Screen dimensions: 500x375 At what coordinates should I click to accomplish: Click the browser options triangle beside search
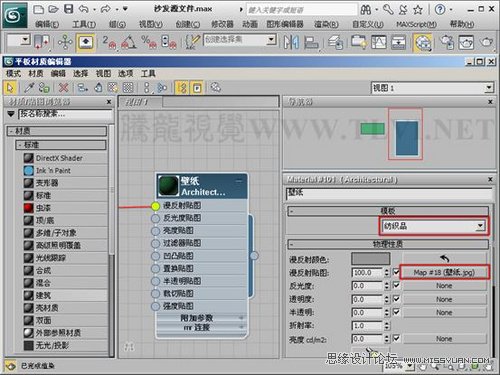pos(11,114)
